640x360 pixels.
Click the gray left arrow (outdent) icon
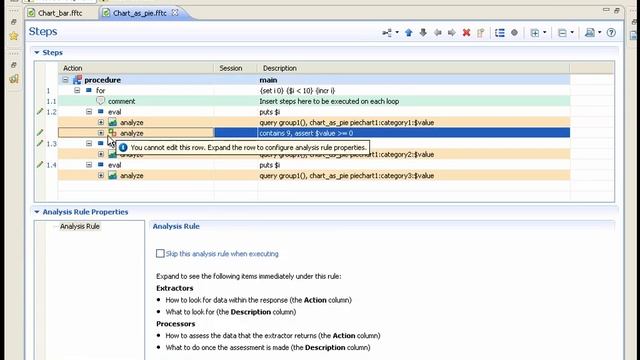[x=438, y=33]
